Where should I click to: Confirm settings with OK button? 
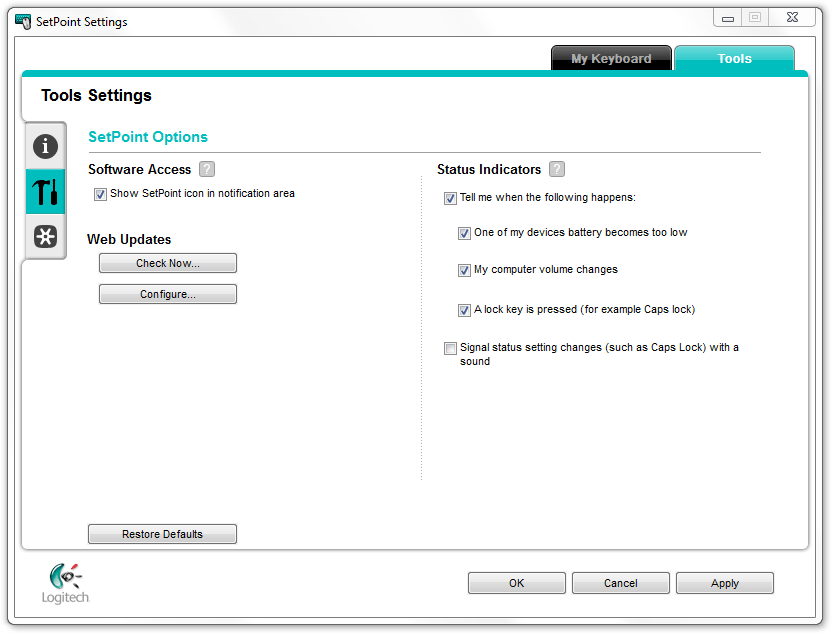click(x=516, y=583)
